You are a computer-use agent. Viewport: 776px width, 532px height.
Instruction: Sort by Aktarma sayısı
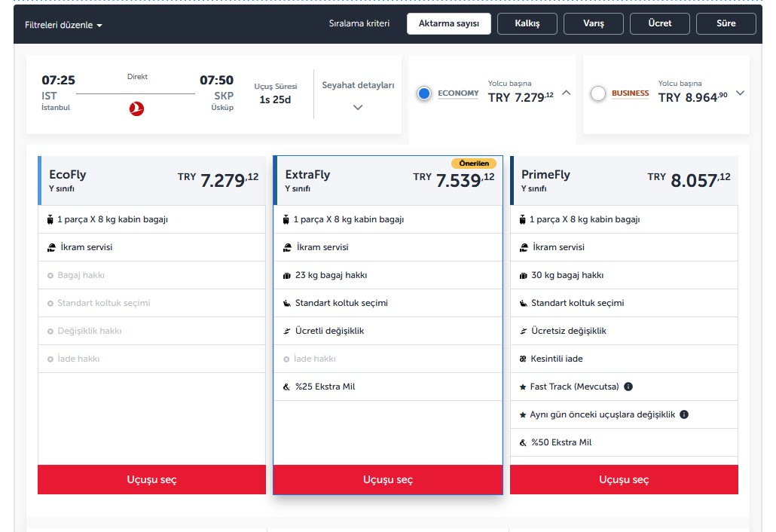pos(449,23)
